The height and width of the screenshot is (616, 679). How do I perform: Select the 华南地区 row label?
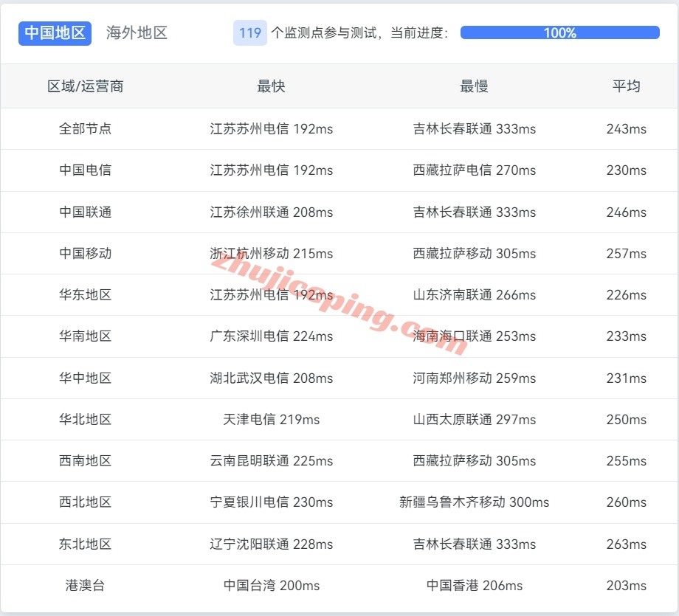[86, 336]
